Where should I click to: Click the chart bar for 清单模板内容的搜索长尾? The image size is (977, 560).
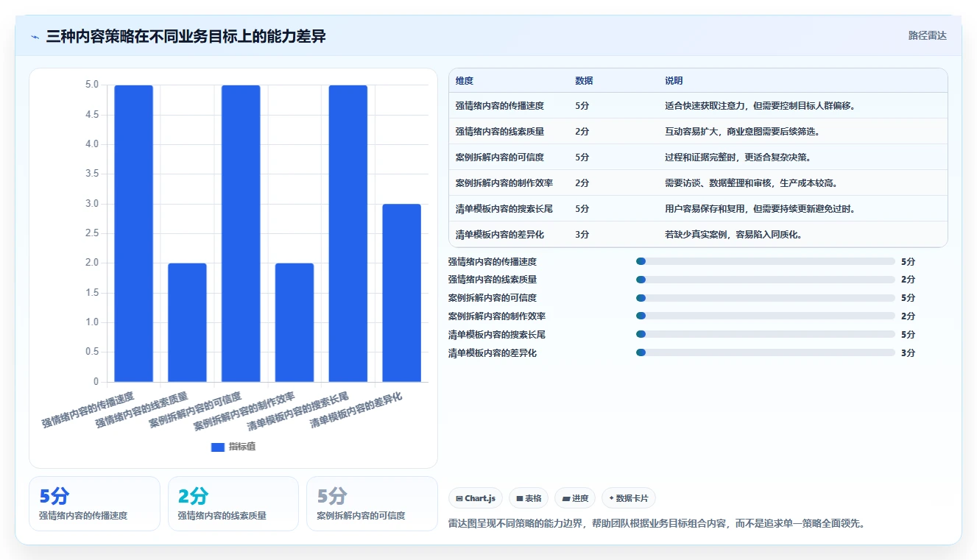348,233
